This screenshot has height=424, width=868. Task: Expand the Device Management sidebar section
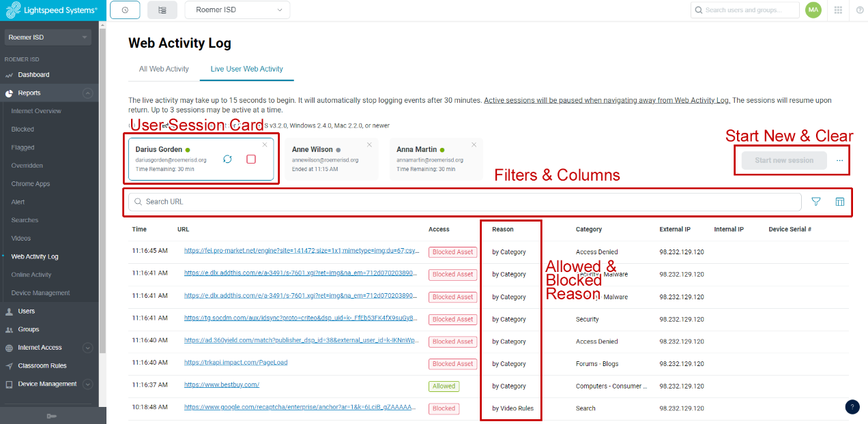[x=87, y=384]
